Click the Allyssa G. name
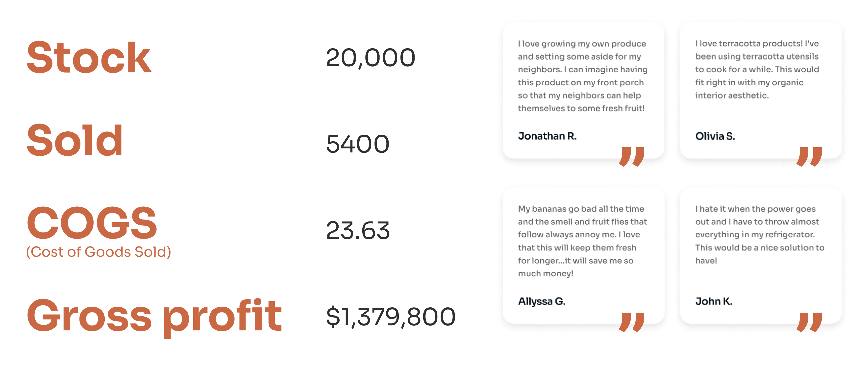This screenshot has width=868, height=370. 542,301
